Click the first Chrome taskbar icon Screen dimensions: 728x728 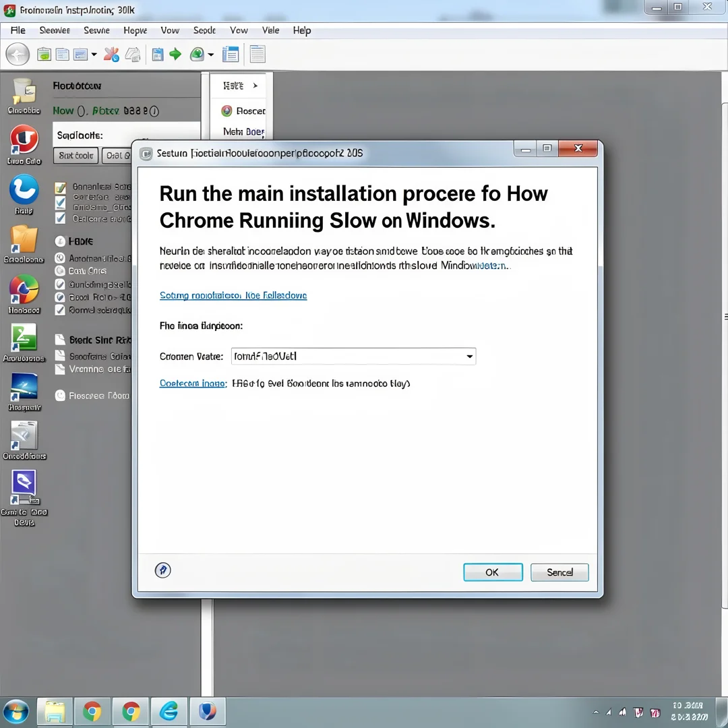point(92,711)
